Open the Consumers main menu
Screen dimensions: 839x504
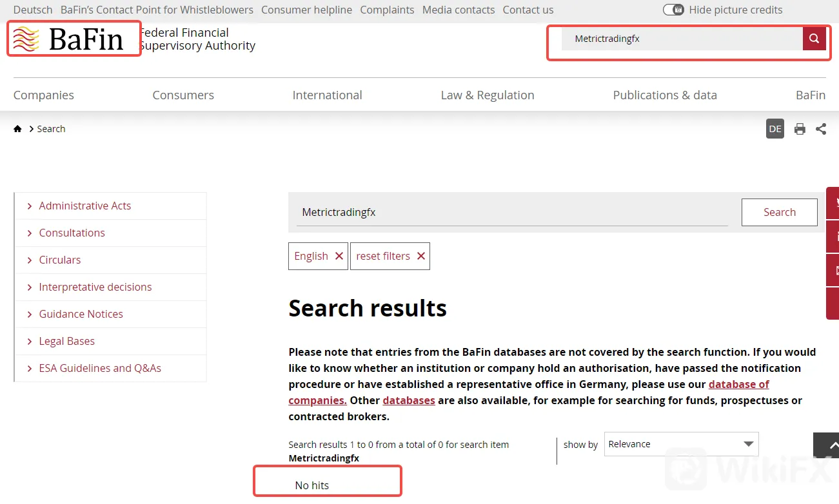(x=183, y=95)
